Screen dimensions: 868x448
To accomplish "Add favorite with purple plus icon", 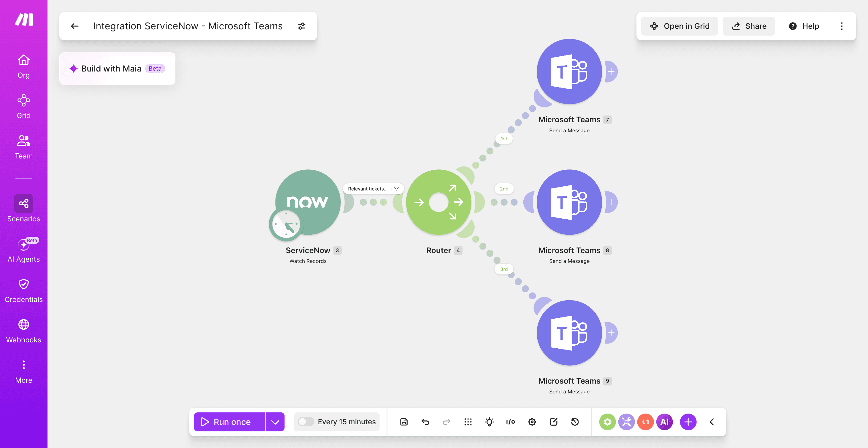I will click(x=688, y=422).
